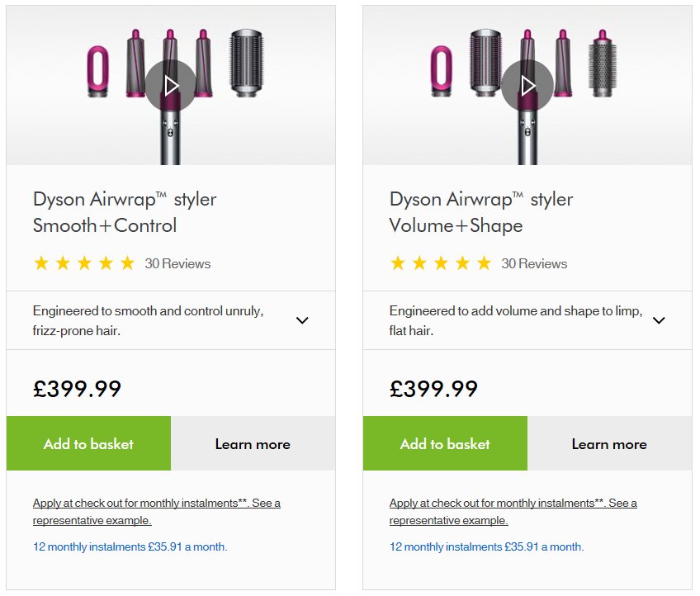Click the Volume+Shape star rating icons
Screen dimensions: 700x596
[440, 264]
